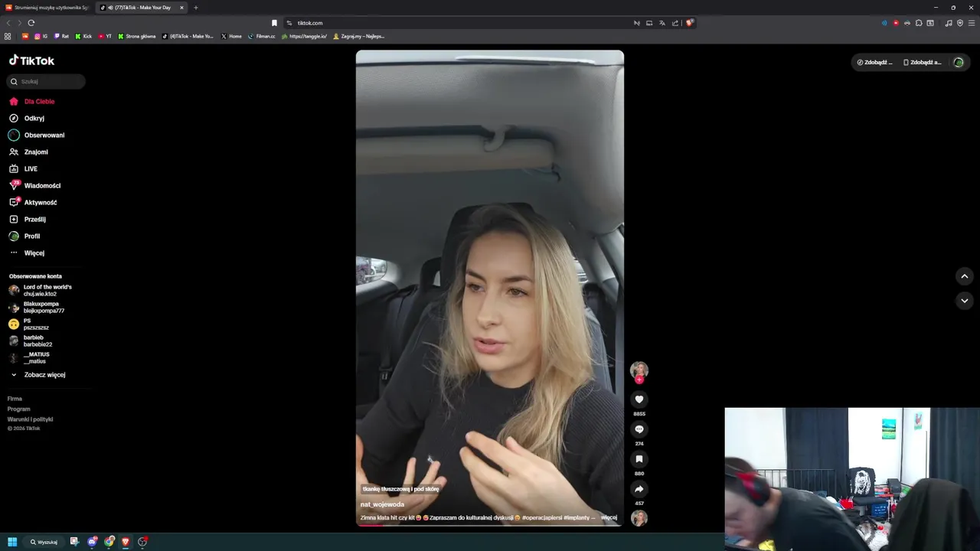This screenshot has height=551, width=980.
Task: Click the share page icon in address bar
Action: [x=675, y=23]
